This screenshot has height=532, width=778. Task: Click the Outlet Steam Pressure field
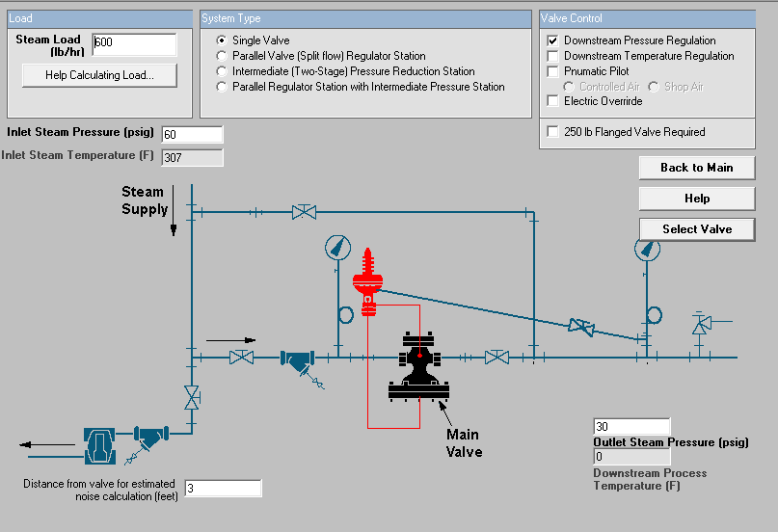coord(631,426)
